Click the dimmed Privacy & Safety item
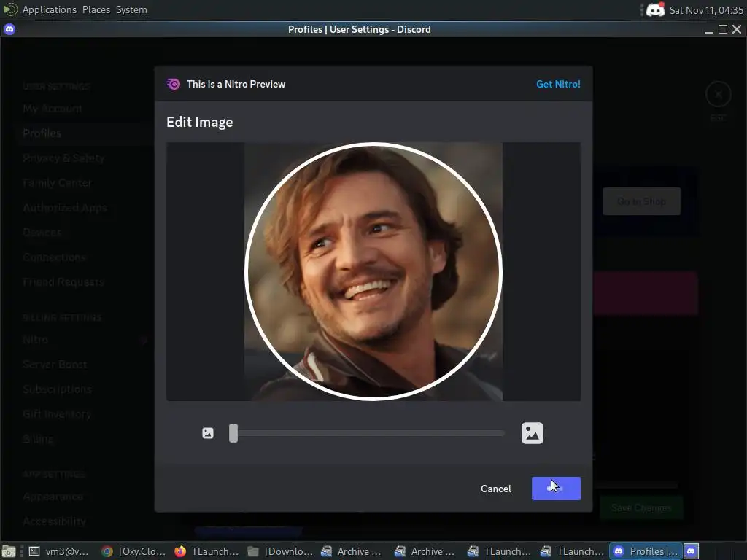 63,158
